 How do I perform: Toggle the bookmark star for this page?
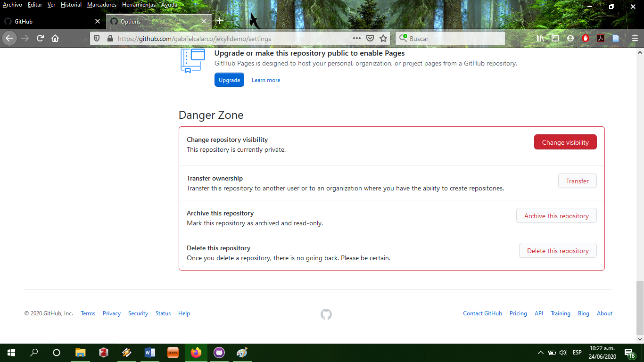click(383, 38)
